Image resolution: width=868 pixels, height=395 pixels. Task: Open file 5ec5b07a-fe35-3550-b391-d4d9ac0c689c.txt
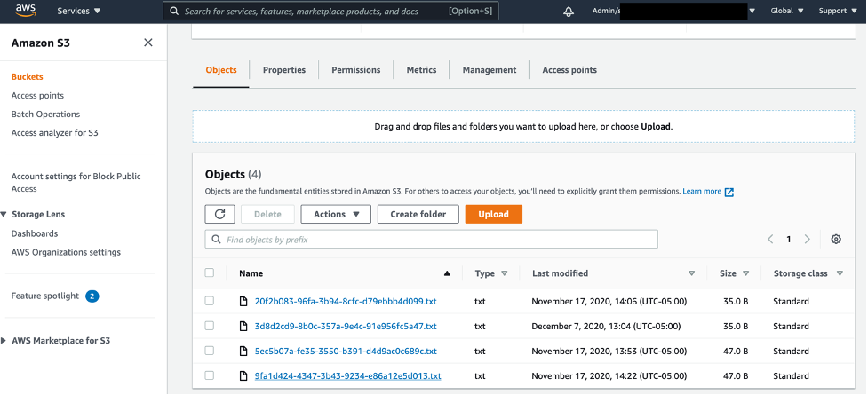[x=346, y=352]
